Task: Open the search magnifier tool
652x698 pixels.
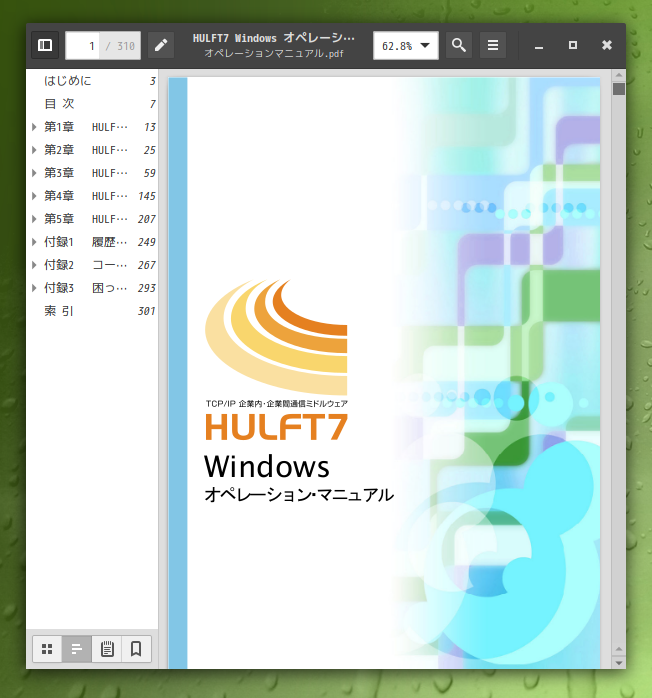Action: pyautogui.click(x=459, y=45)
